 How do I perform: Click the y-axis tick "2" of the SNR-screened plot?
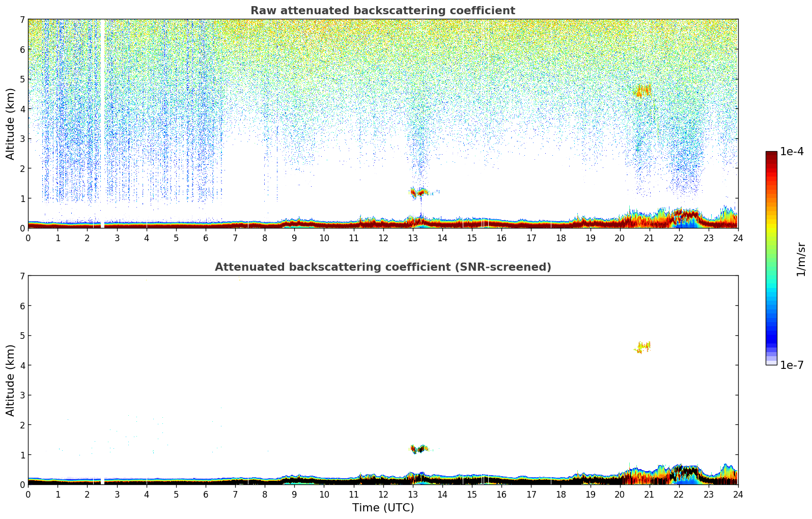tap(22, 425)
